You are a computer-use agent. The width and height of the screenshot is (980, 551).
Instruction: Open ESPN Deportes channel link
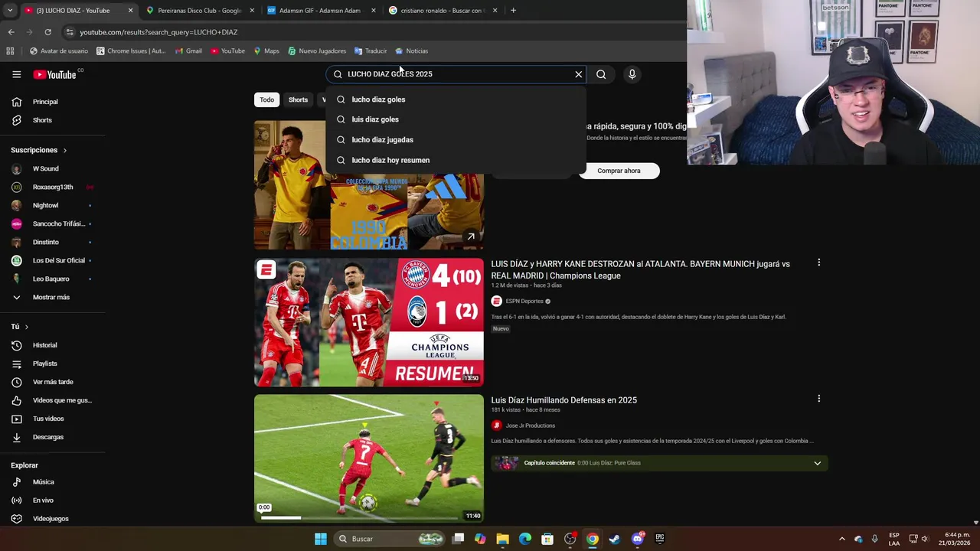pyautogui.click(x=524, y=302)
